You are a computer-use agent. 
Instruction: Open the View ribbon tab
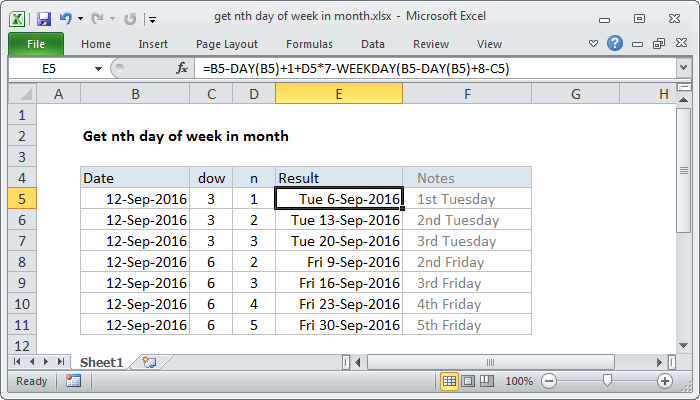click(489, 44)
